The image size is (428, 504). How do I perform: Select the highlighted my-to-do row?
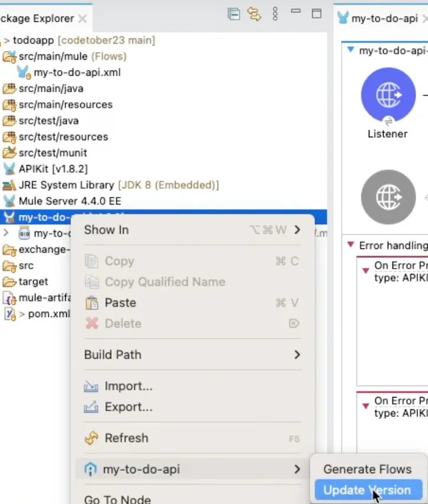[163, 217]
